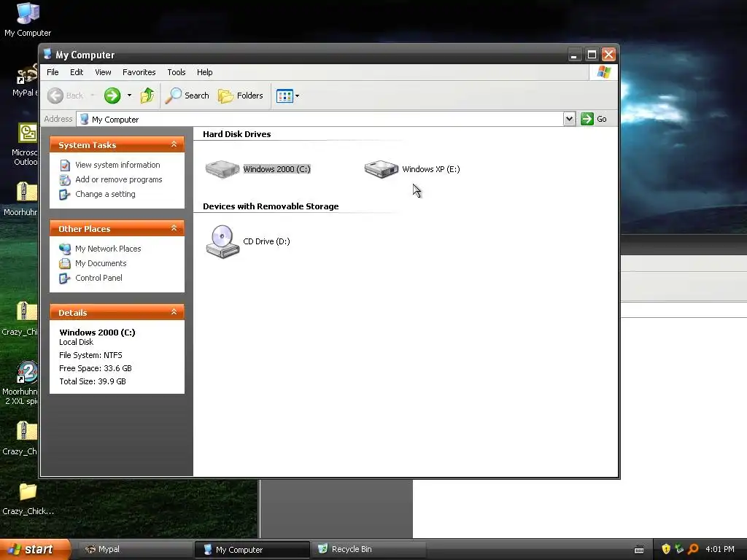Click View system information link
This screenshot has height=560, width=747.
117,165
